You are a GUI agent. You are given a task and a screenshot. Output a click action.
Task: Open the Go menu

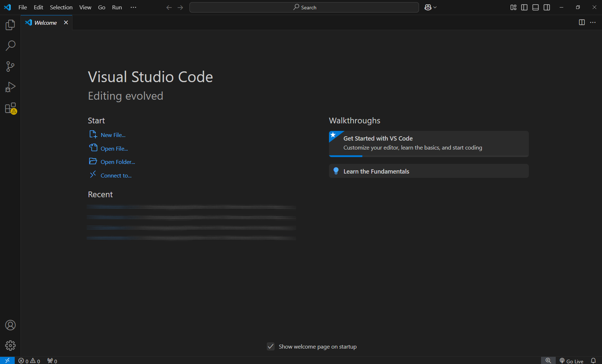tap(102, 7)
